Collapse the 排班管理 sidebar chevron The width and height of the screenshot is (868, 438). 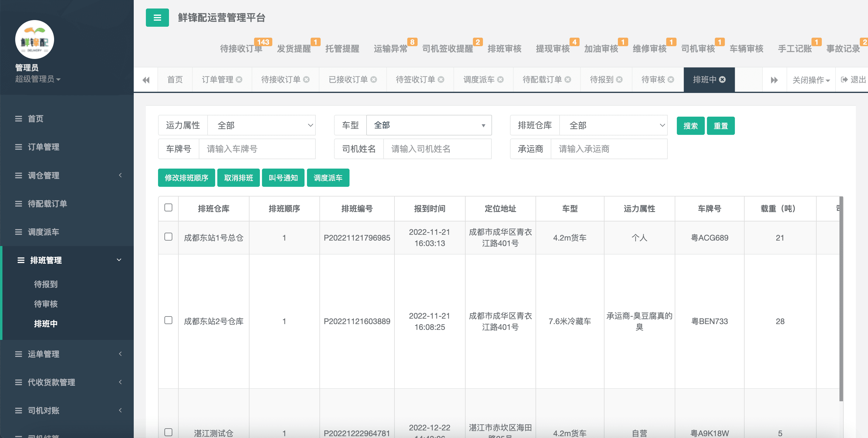pos(119,260)
